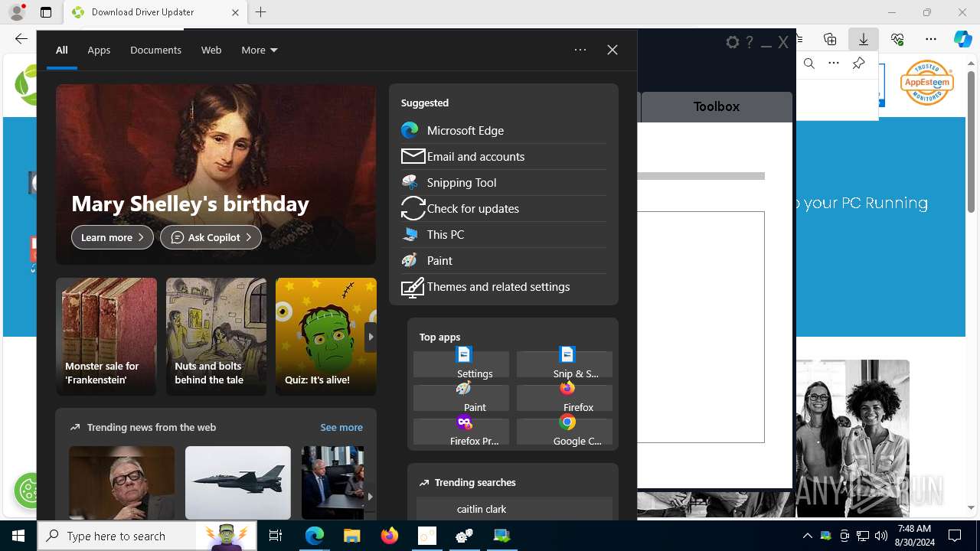Launch Snipping Tool from Suggested
Screen dimensions: 980x551
click(x=504, y=182)
